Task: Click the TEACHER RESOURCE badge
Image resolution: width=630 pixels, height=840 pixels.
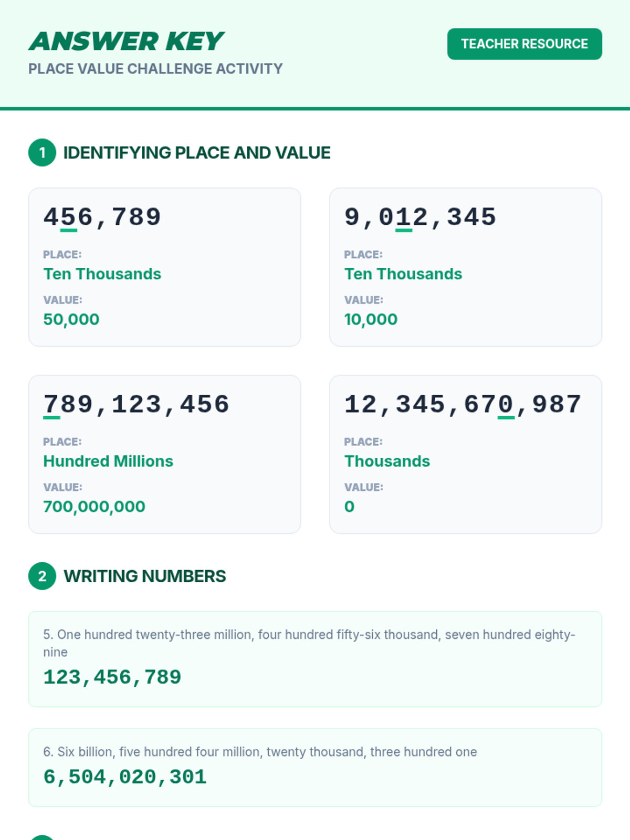Action: 524,44
